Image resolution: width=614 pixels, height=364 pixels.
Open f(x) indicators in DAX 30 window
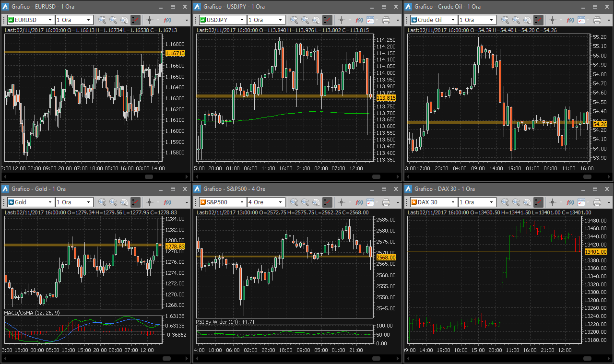570,202
